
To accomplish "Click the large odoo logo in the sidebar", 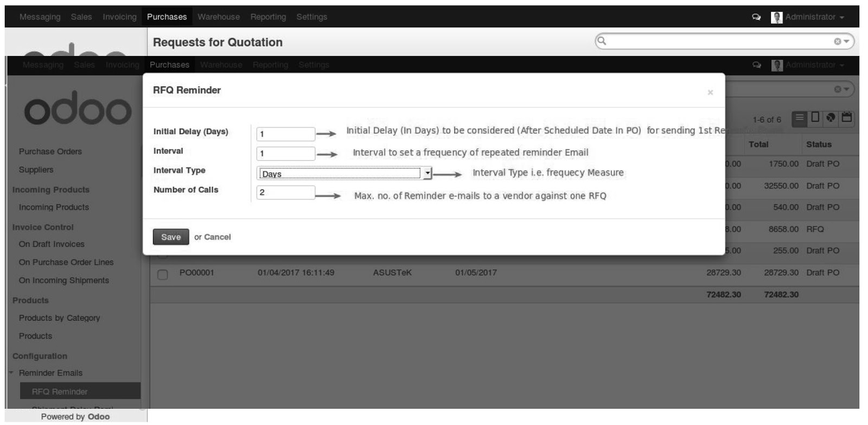I will click(x=78, y=108).
